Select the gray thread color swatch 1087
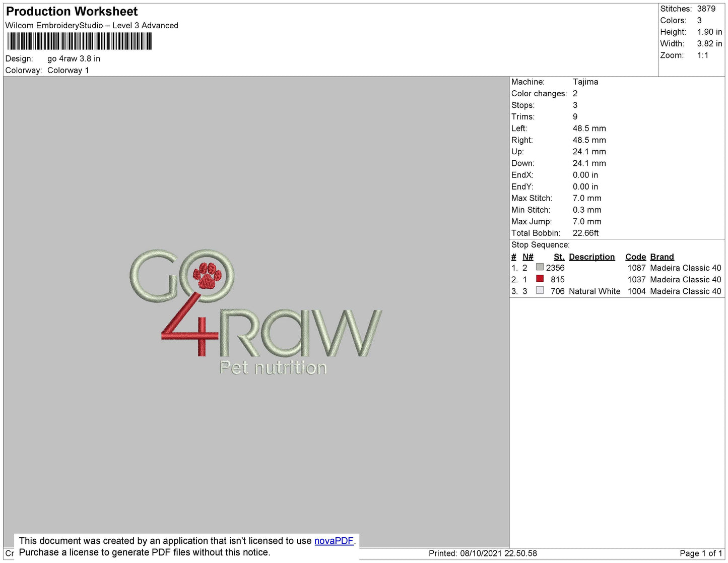This screenshot has width=728, height=563. pos(540,267)
